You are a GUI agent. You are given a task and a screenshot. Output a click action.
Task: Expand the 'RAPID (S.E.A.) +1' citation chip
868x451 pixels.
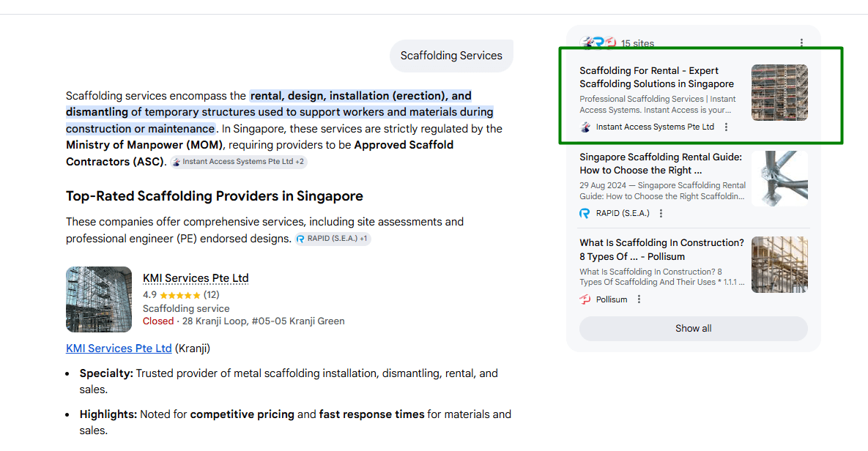coord(333,239)
